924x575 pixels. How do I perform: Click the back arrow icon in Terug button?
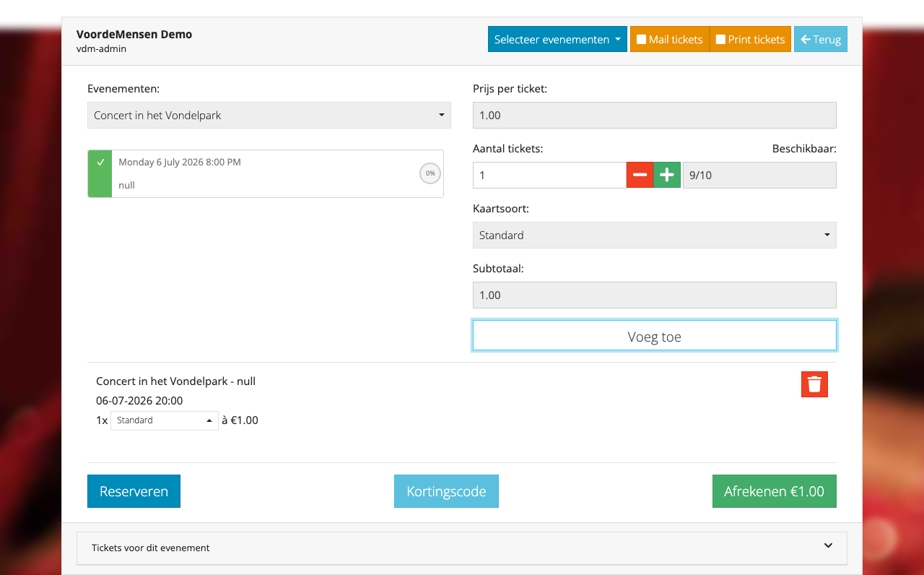point(807,39)
